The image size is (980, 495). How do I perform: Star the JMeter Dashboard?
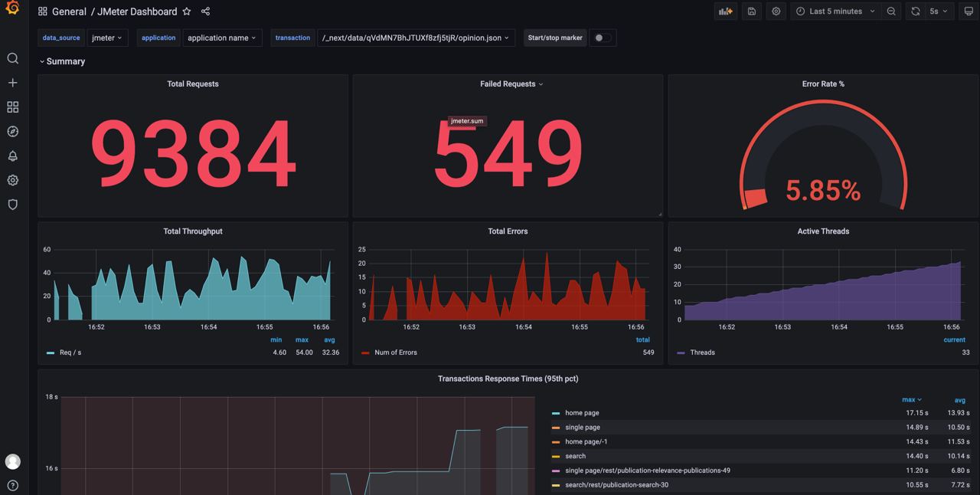point(186,11)
